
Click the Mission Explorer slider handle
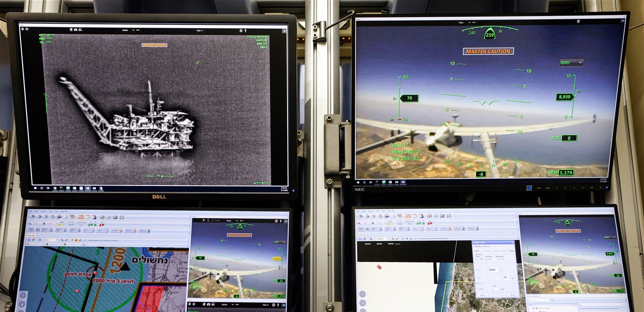pyautogui.click(x=552, y=300)
